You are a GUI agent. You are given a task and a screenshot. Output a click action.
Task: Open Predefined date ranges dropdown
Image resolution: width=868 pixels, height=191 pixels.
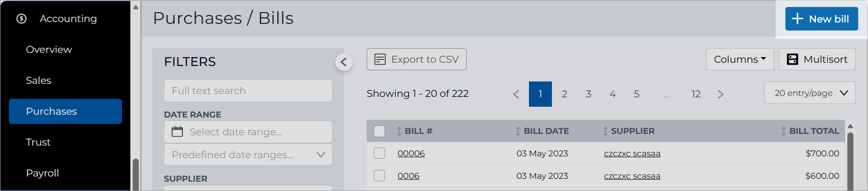click(x=248, y=154)
